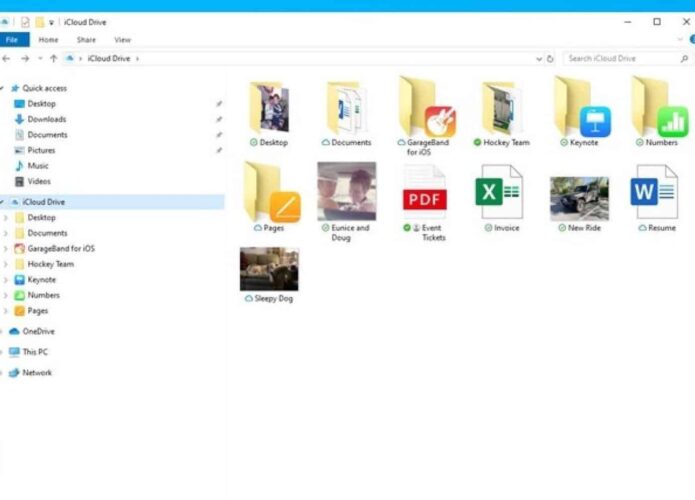Select the Resume Word document
695x500 pixels.
654,192
